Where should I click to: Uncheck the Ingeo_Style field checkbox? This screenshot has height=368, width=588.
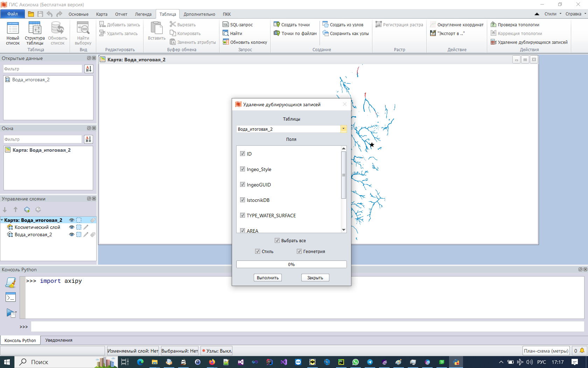(x=243, y=169)
